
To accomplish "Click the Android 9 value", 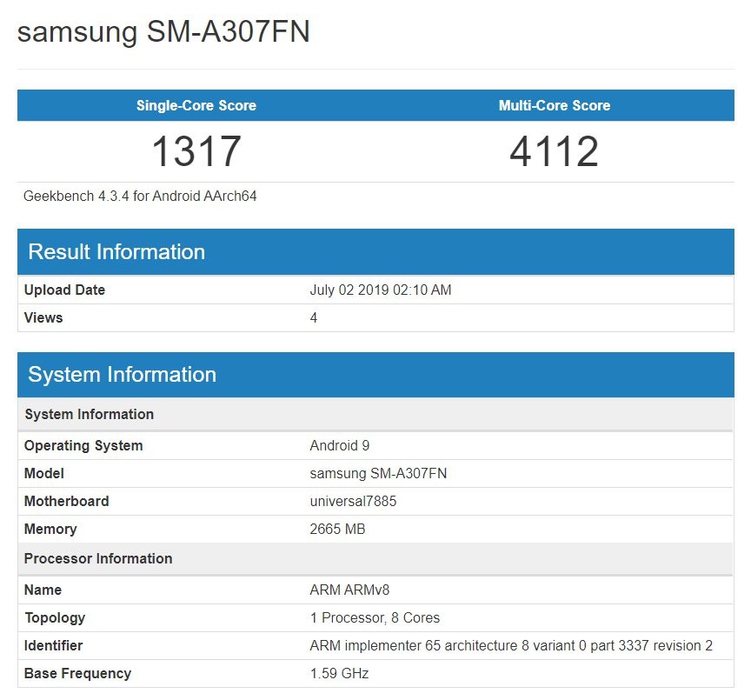I will tap(340, 445).
